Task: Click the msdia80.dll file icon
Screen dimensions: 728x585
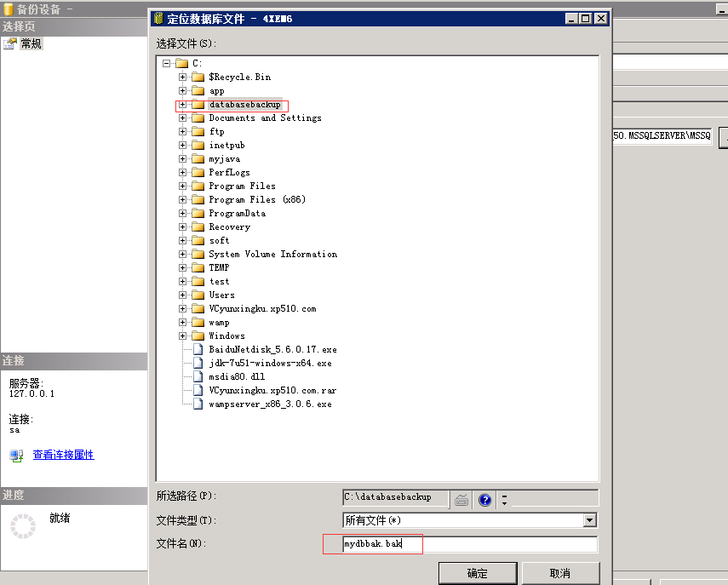Action: click(x=198, y=376)
